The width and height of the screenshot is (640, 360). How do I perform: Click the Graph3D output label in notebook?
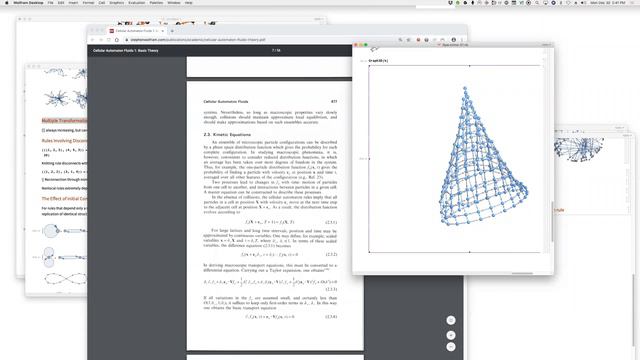point(378,61)
